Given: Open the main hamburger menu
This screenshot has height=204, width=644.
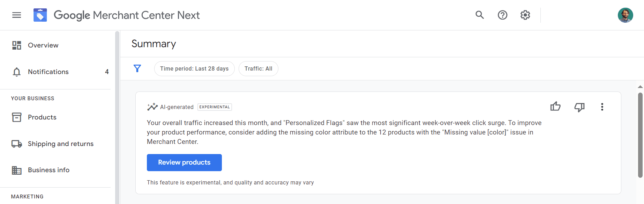Looking at the screenshot, I should pyautogui.click(x=16, y=15).
